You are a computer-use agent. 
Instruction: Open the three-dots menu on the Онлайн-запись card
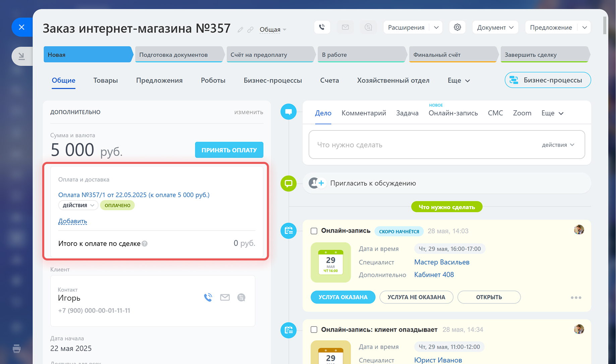tap(576, 298)
